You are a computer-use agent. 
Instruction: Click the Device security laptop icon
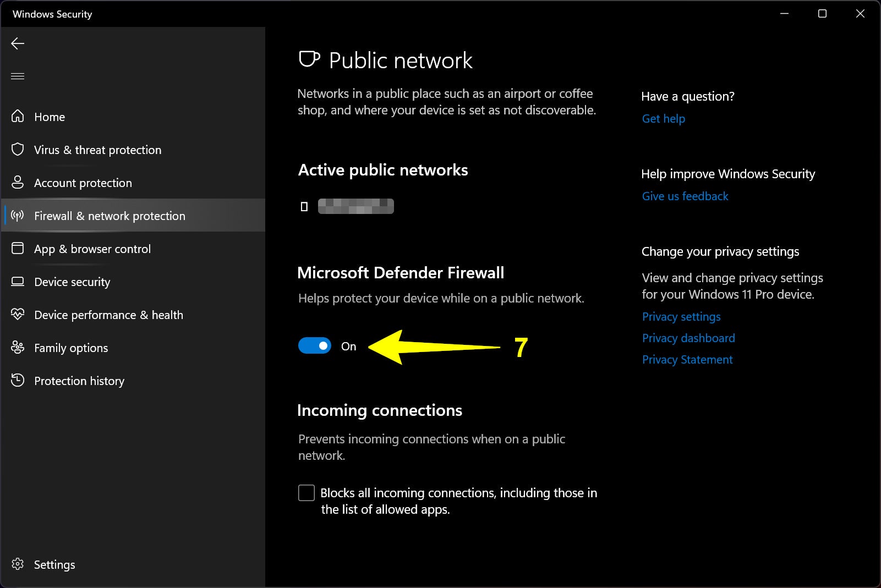(x=17, y=282)
